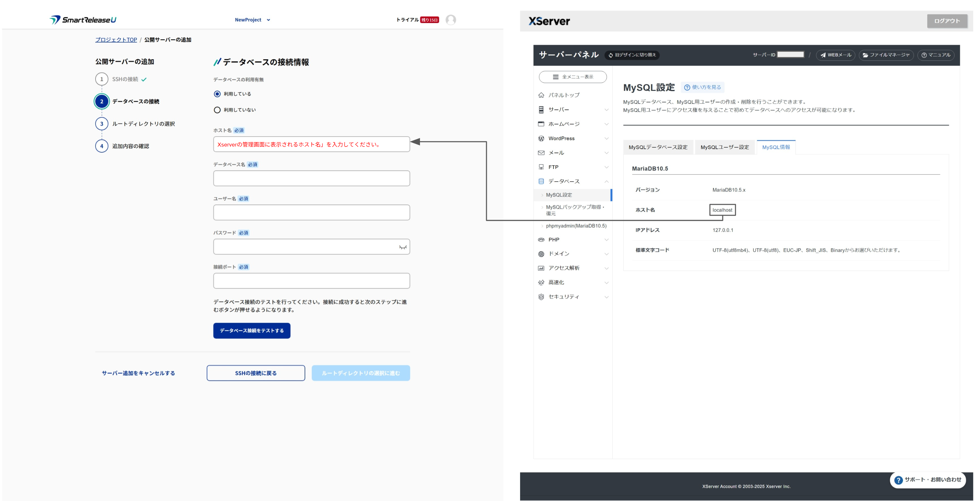This screenshot has height=501, width=980.
Task: Click the セキュリティ shield icon
Action: tap(541, 297)
